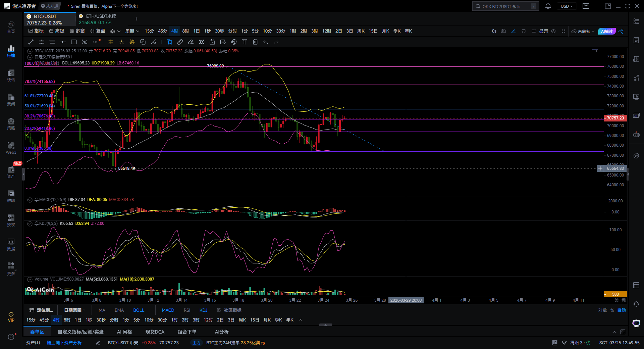Viewport: 644px width, 349px height.
Task: Open the notification bell
Action: pyautogui.click(x=548, y=6)
